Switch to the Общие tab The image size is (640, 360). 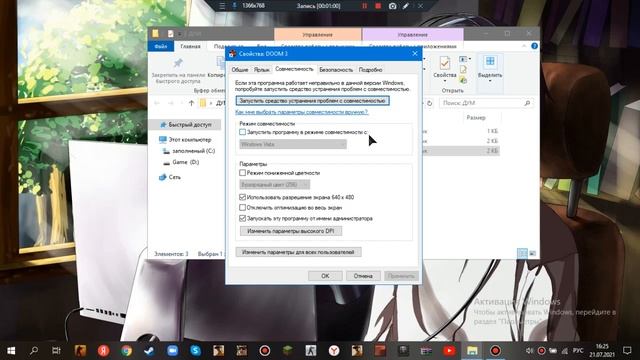coord(240,70)
